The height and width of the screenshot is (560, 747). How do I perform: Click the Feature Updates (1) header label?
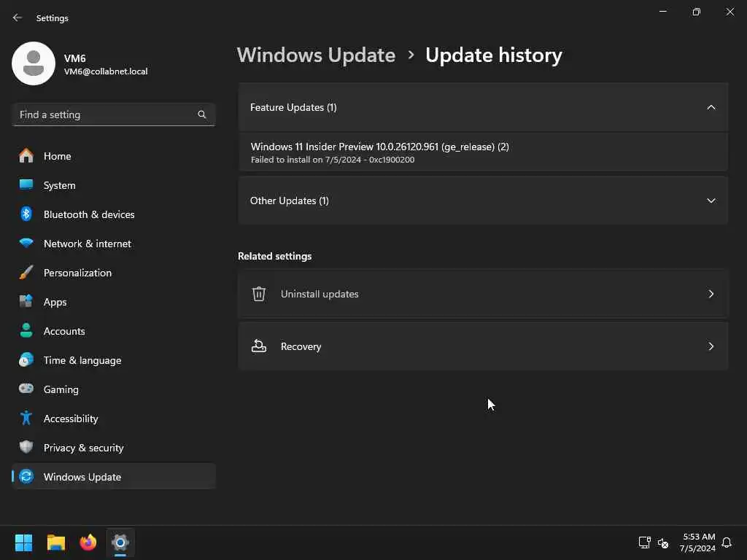[293, 108]
